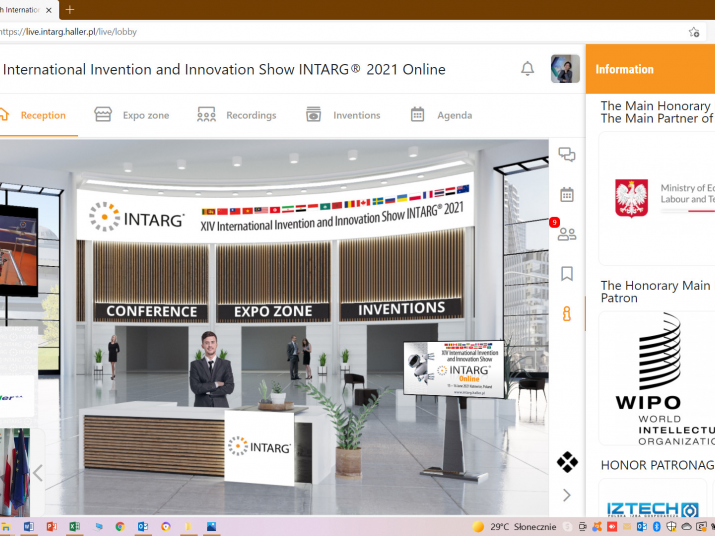Screen dimensions: 715x536
Task: Expand the sidebar with chevron arrow
Action: [567, 495]
